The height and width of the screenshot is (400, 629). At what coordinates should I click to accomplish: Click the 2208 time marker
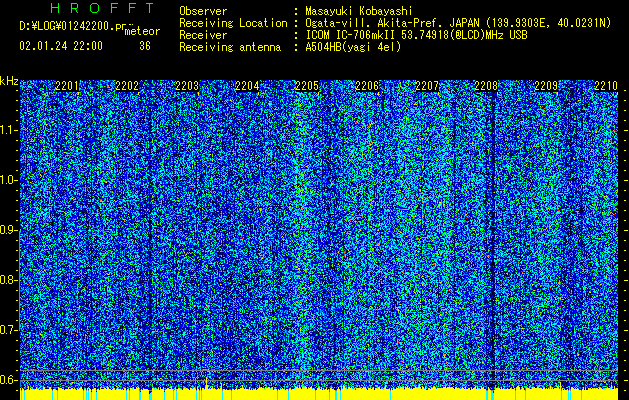click(486, 86)
